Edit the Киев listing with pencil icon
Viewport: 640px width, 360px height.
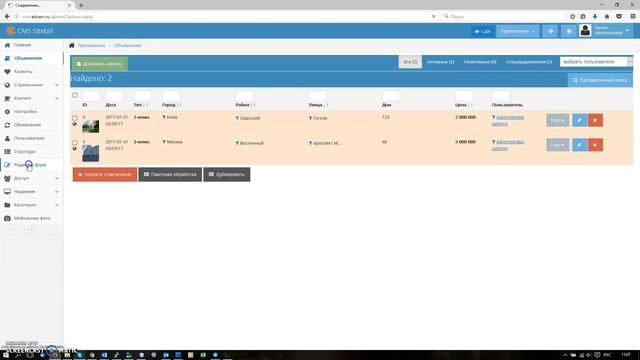[x=580, y=120]
